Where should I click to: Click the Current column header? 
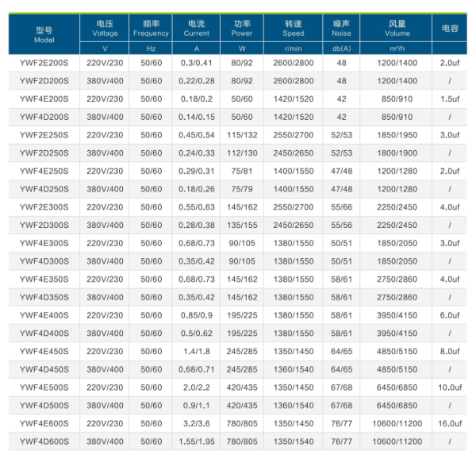[x=197, y=29]
